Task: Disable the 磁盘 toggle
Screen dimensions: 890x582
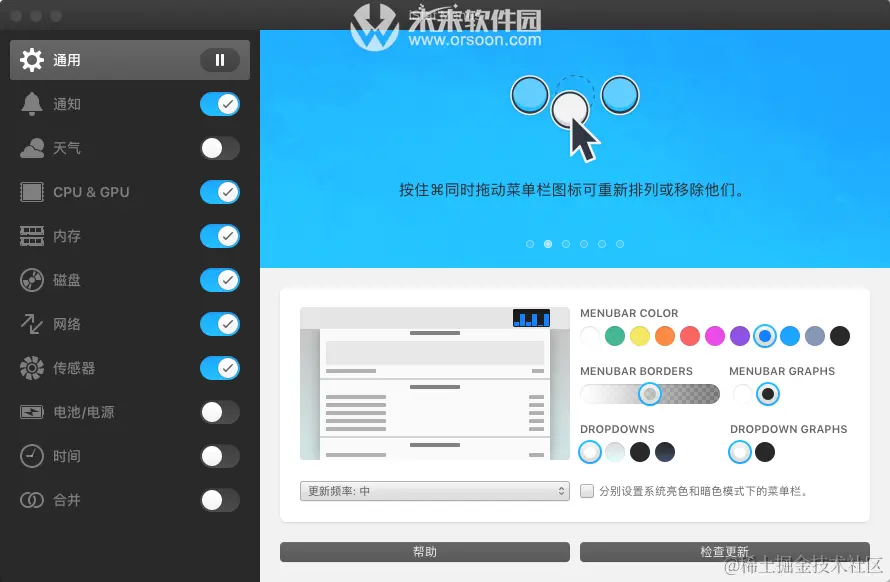Action: (x=220, y=280)
